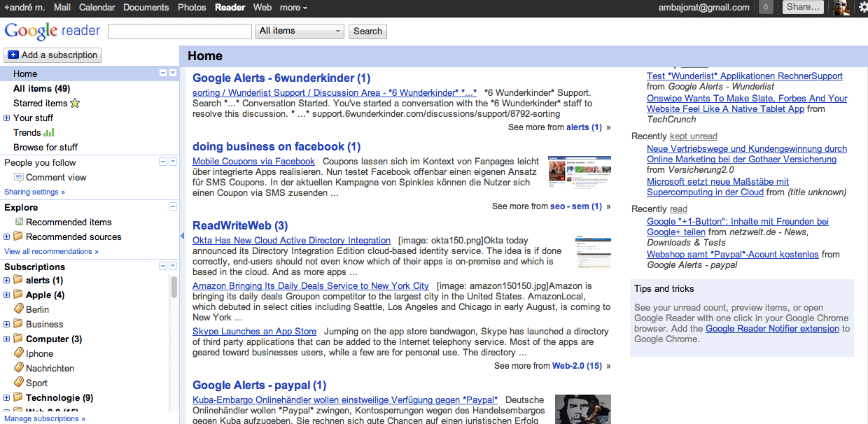Click the Comment view speech bubble icon
868x424 pixels.
(x=19, y=177)
